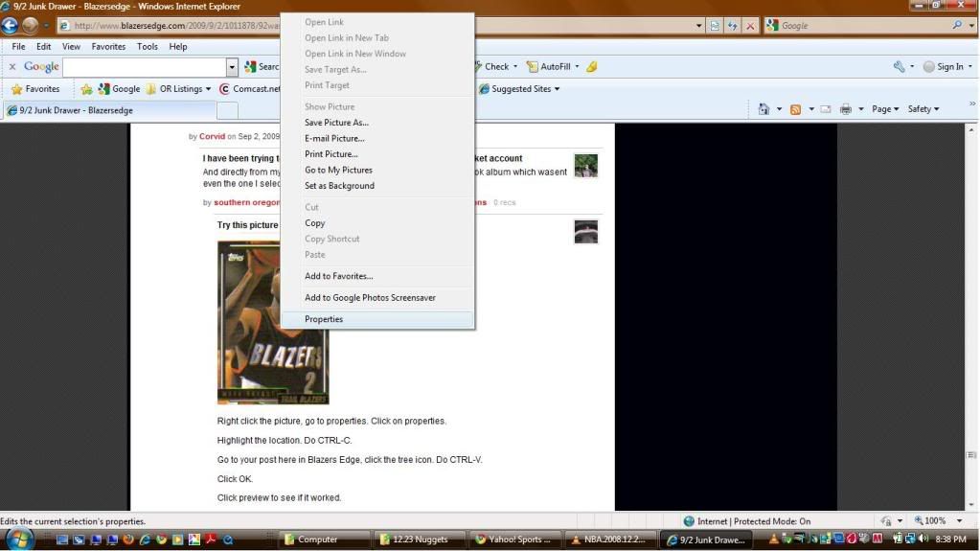The height and width of the screenshot is (551, 980).
Task: Click the Google Toolbar search input
Action: pyautogui.click(x=145, y=66)
